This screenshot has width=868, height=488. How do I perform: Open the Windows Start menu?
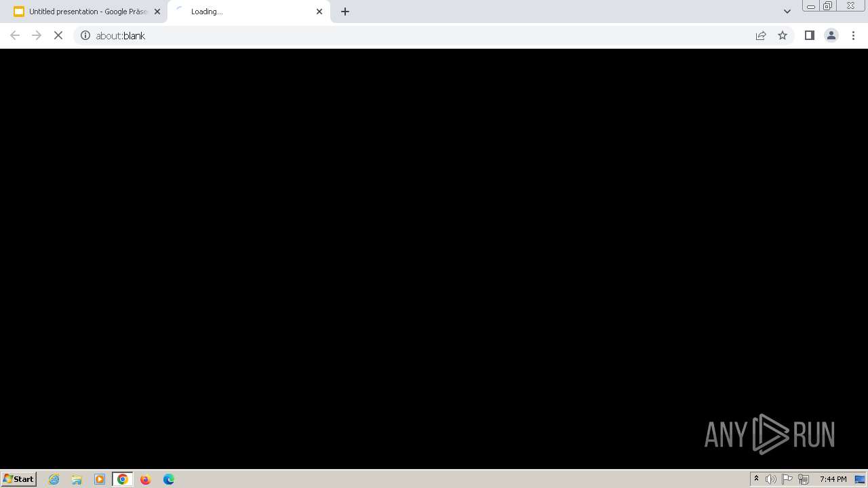(x=19, y=479)
